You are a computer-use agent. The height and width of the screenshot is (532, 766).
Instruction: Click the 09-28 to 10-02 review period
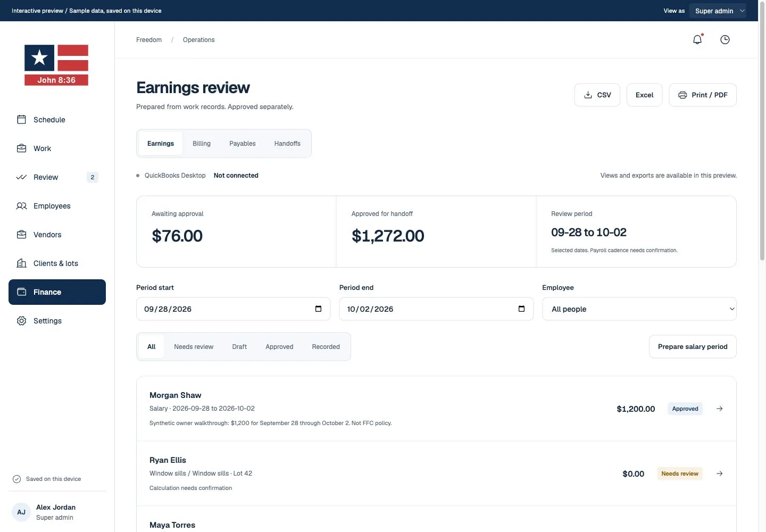point(589,232)
